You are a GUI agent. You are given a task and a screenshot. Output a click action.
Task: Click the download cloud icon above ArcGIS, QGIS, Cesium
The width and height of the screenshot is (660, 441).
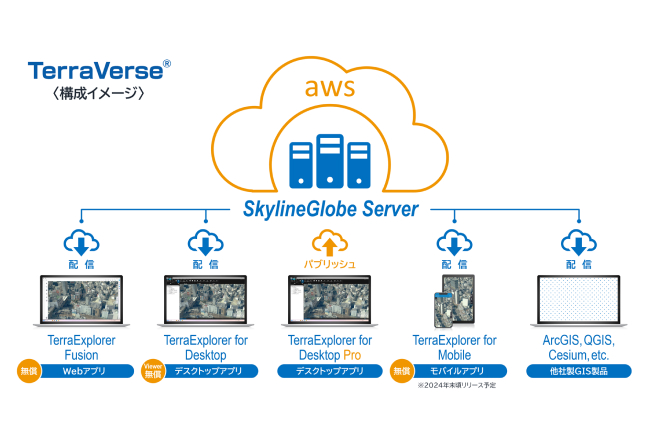[578, 243]
